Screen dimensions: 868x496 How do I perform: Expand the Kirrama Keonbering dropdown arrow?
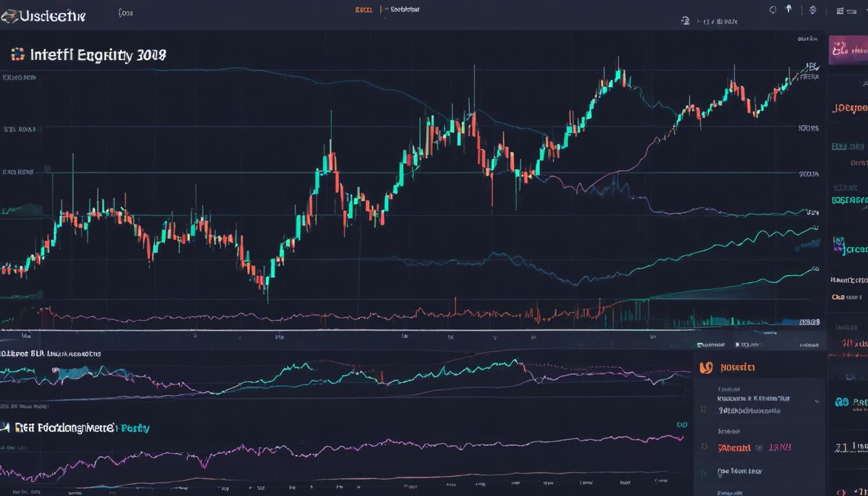coord(817,402)
